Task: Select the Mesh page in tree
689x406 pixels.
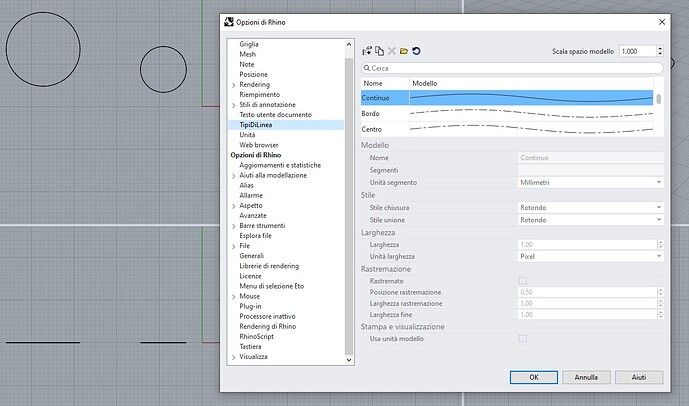Action: [247, 54]
